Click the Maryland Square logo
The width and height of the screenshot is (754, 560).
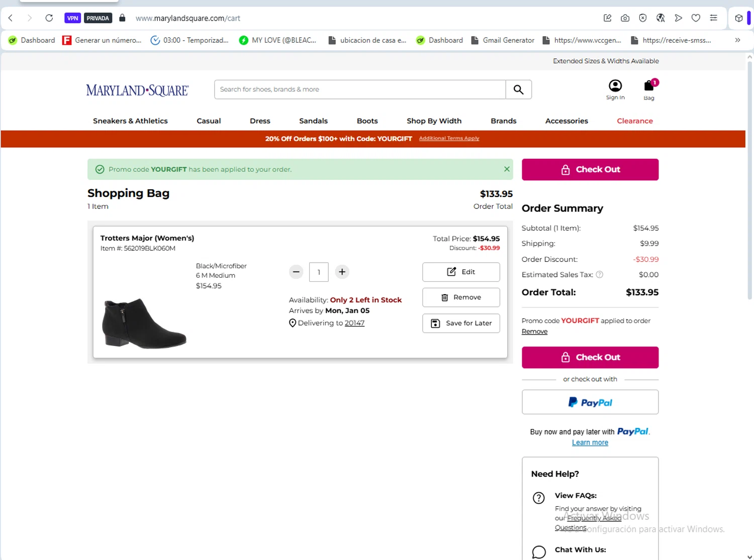[137, 90]
